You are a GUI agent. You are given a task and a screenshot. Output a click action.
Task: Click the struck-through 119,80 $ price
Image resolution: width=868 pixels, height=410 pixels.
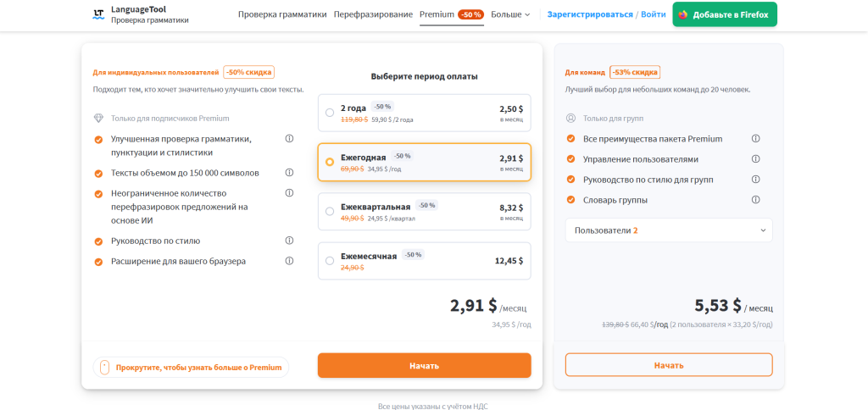354,119
